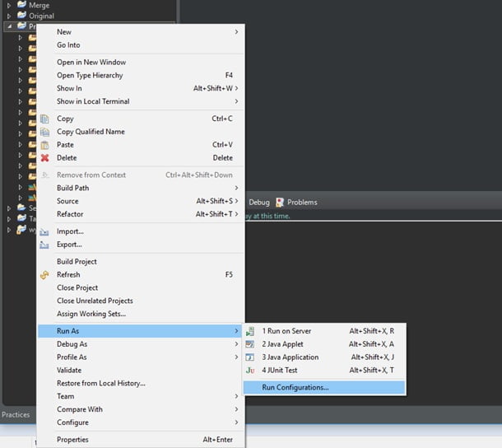Select 1 Run on Server
This screenshot has height=448, width=502.
point(324,331)
